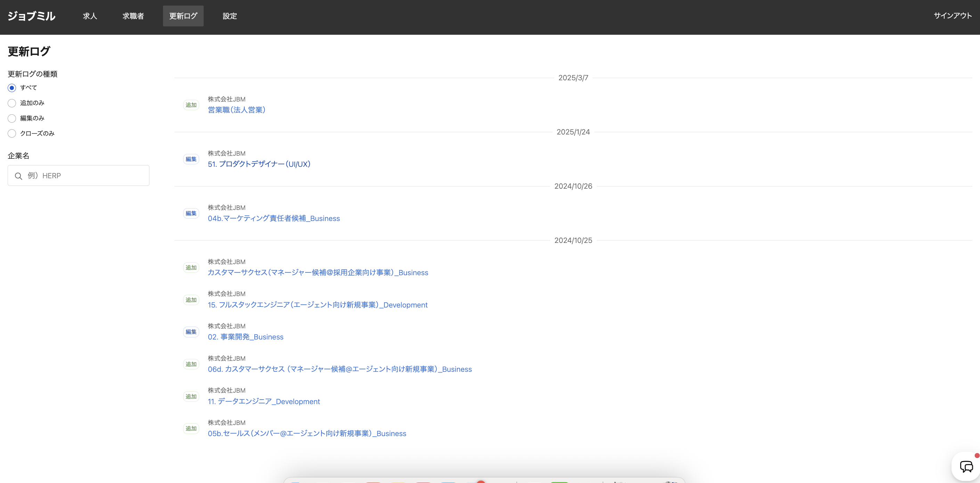The image size is (980, 483).
Task: Open 04b.マーケティング責任者候補_Business link
Action: pos(273,218)
